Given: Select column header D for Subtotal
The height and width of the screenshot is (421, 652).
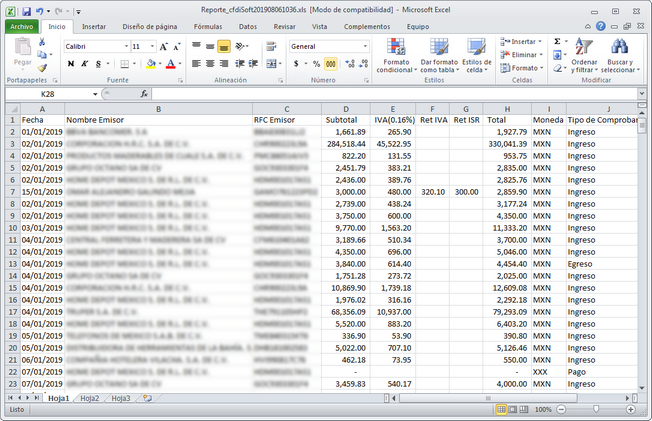Looking at the screenshot, I should 348,107.
